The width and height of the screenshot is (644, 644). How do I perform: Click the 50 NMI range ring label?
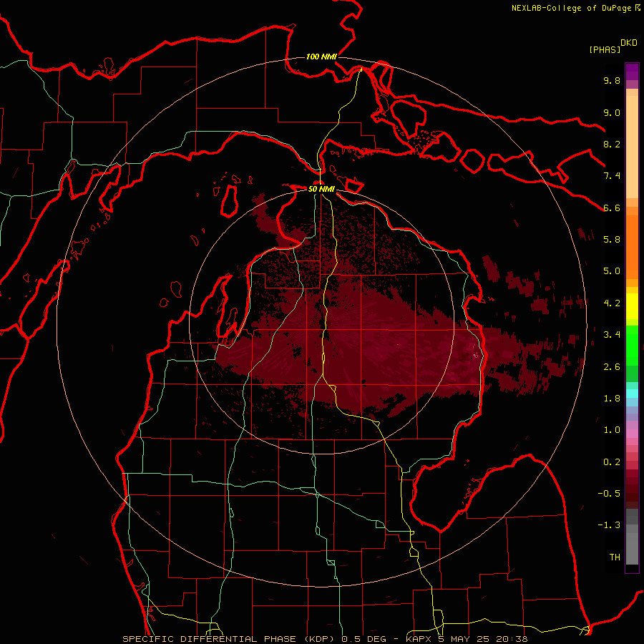click(321, 189)
